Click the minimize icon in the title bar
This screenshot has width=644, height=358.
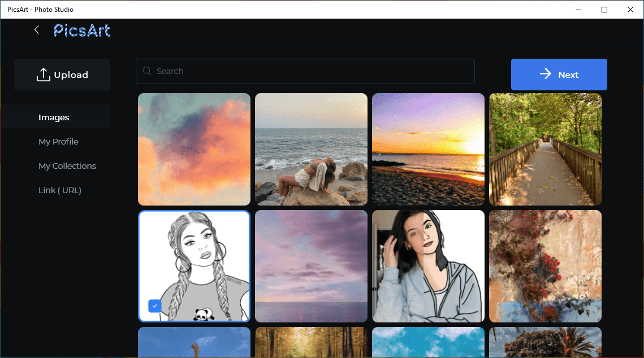point(578,10)
